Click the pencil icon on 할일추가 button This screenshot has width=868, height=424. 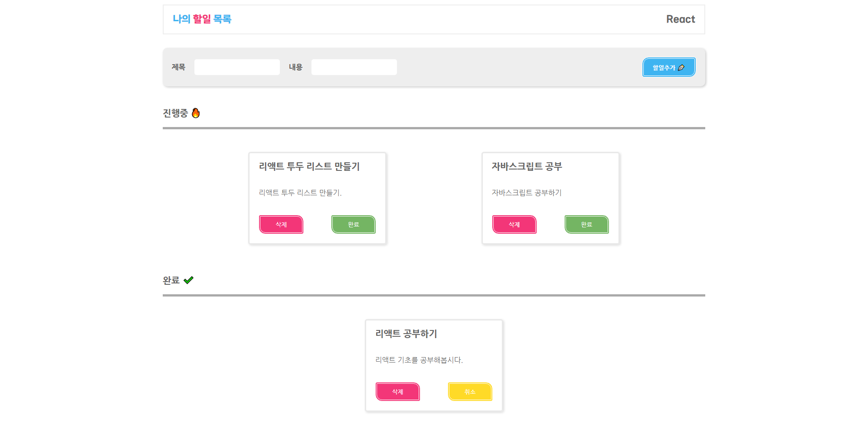click(x=681, y=68)
